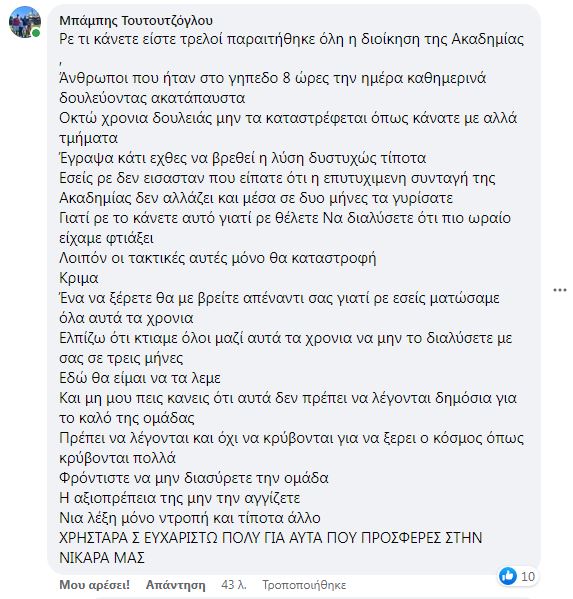573x599 pixels.
Task: Click the commenter's profile avatar picture
Action: (x=25, y=22)
